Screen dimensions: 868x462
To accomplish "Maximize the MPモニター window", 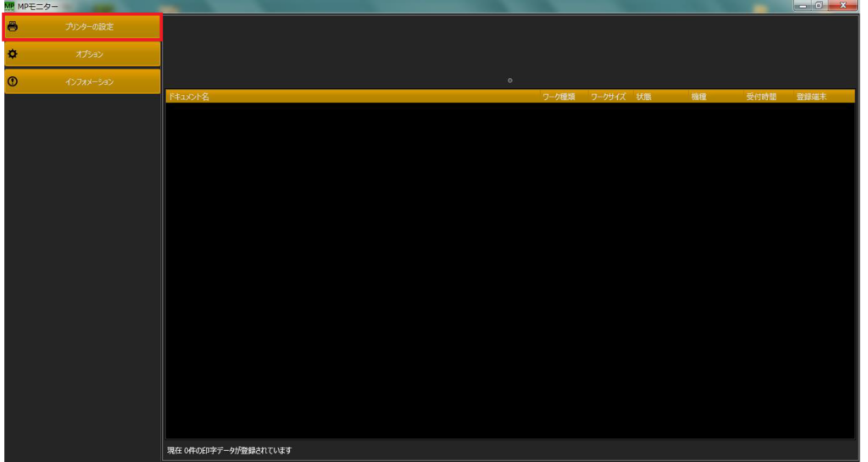I will point(821,6).
